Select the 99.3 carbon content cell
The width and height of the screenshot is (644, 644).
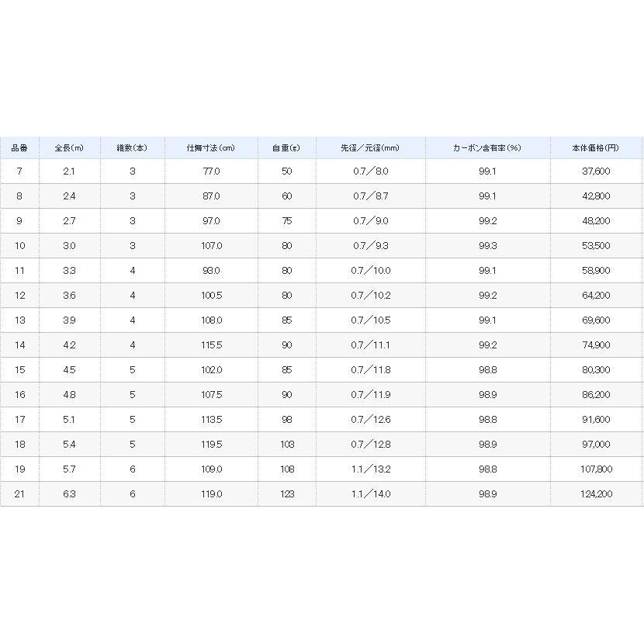click(487, 246)
